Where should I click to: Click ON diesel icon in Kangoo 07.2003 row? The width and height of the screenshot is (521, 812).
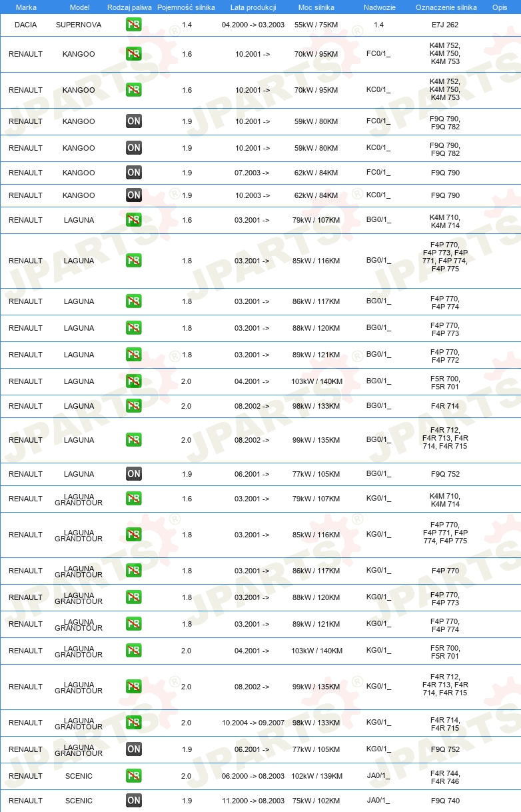(x=134, y=173)
